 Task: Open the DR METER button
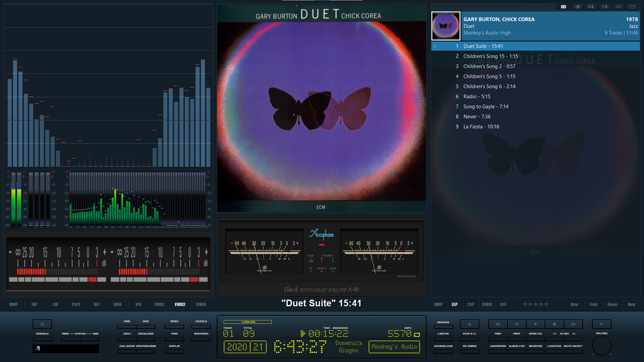[536, 352]
